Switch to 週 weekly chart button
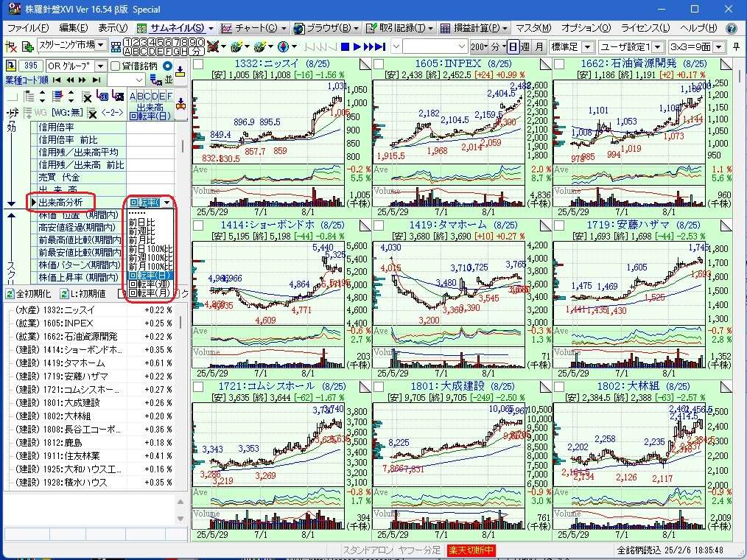 coord(525,46)
